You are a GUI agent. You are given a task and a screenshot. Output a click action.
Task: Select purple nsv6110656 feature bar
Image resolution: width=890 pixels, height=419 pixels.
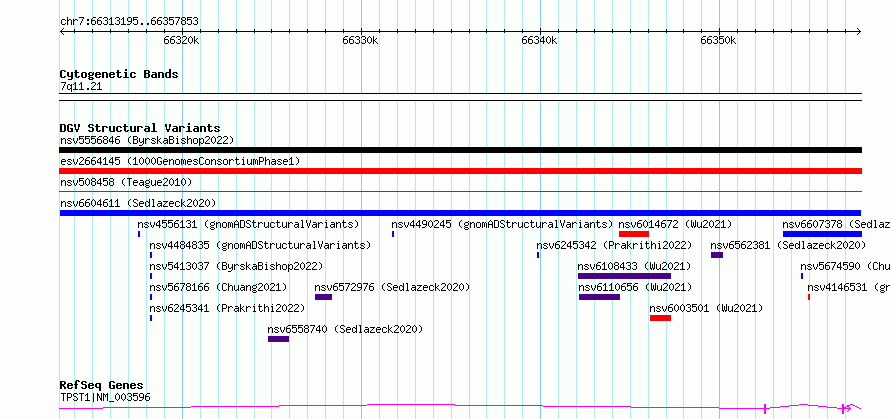[599, 297]
